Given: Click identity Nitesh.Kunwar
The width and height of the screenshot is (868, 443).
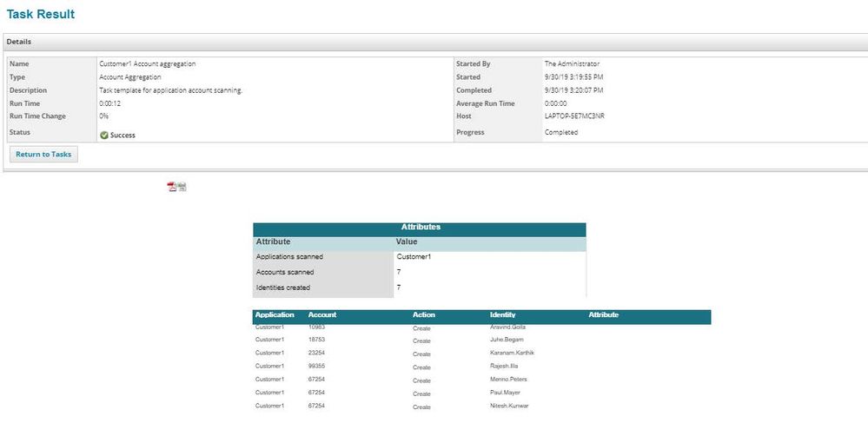Looking at the screenshot, I should [509, 406].
